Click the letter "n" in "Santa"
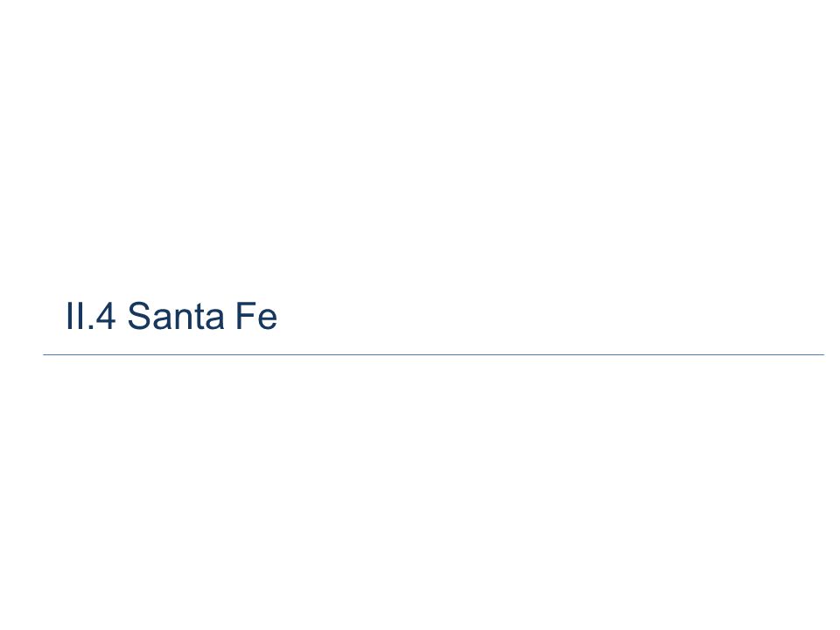 182,320
